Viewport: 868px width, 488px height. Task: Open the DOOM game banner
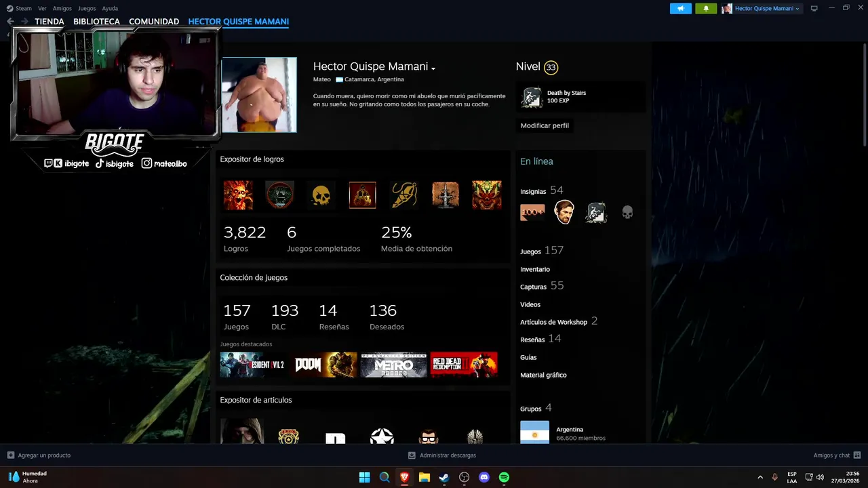pyautogui.click(x=323, y=365)
